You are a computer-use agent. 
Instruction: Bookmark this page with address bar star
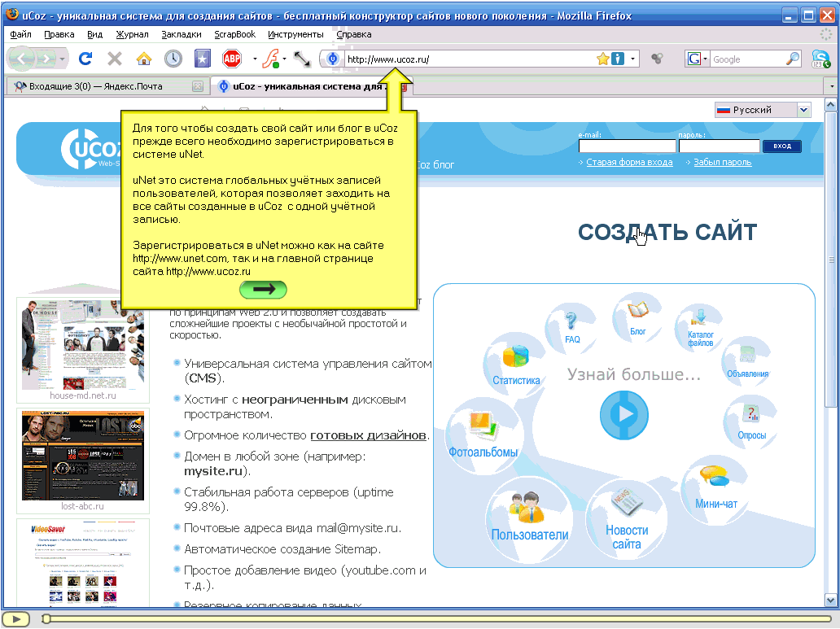point(602,59)
